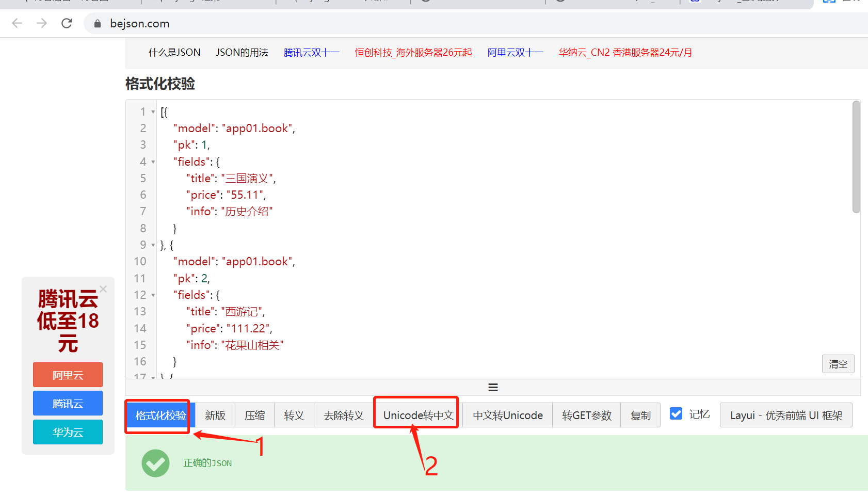
Task: Open the 华纳云 CN2 香港服务器 link
Action: pyautogui.click(x=625, y=53)
